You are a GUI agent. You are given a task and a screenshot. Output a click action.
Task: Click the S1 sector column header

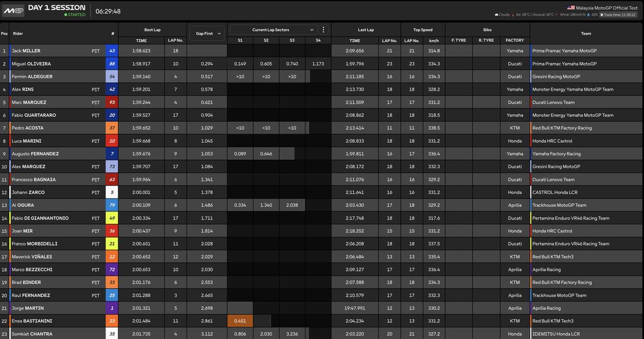coord(240,40)
